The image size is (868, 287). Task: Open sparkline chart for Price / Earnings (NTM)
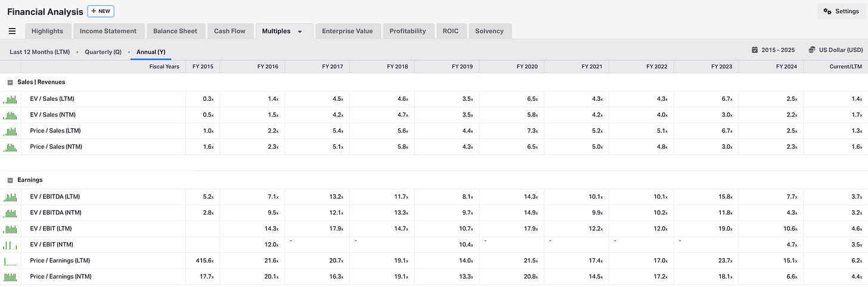coord(10,277)
